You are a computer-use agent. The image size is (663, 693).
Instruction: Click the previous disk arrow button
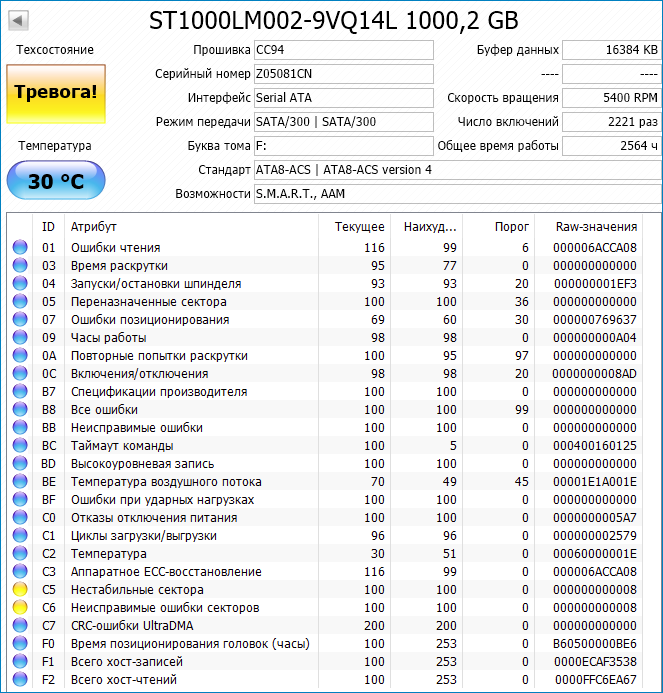18,20
